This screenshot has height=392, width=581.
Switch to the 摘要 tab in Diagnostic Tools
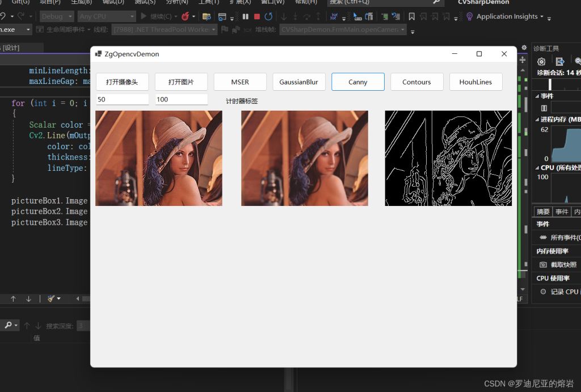[x=543, y=212]
